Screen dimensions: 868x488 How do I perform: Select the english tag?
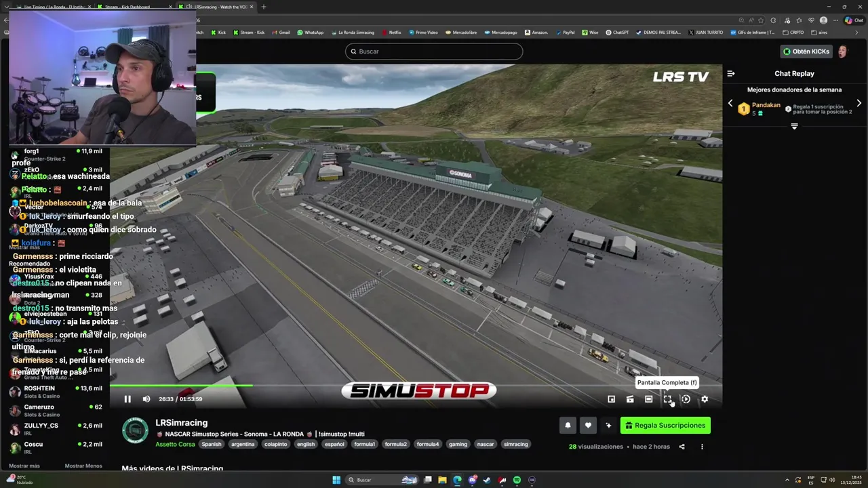[x=306, y=445]
